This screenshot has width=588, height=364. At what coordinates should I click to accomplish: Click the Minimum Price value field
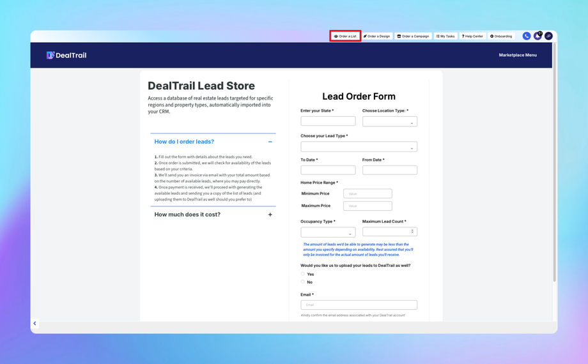367,193
